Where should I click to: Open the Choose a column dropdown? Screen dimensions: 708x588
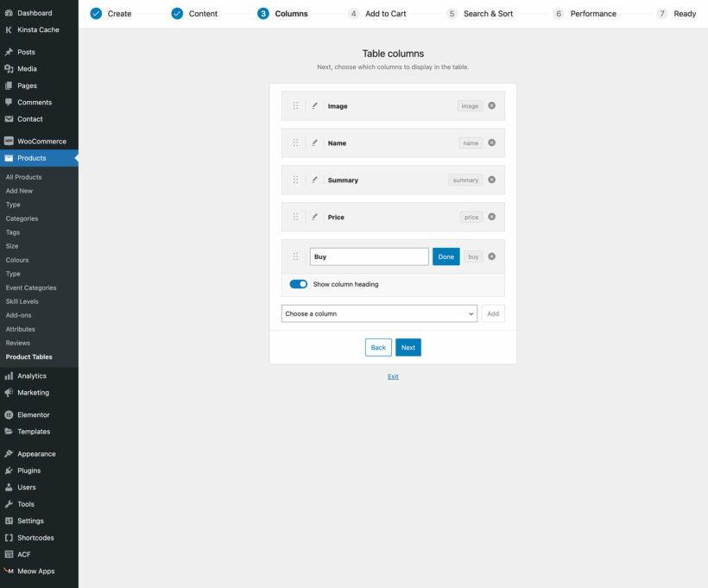click(380, 313)
